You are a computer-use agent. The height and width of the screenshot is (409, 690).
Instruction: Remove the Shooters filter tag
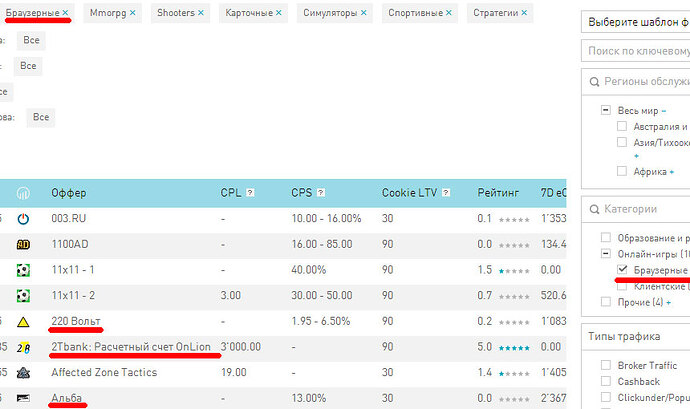click(201, 13)
